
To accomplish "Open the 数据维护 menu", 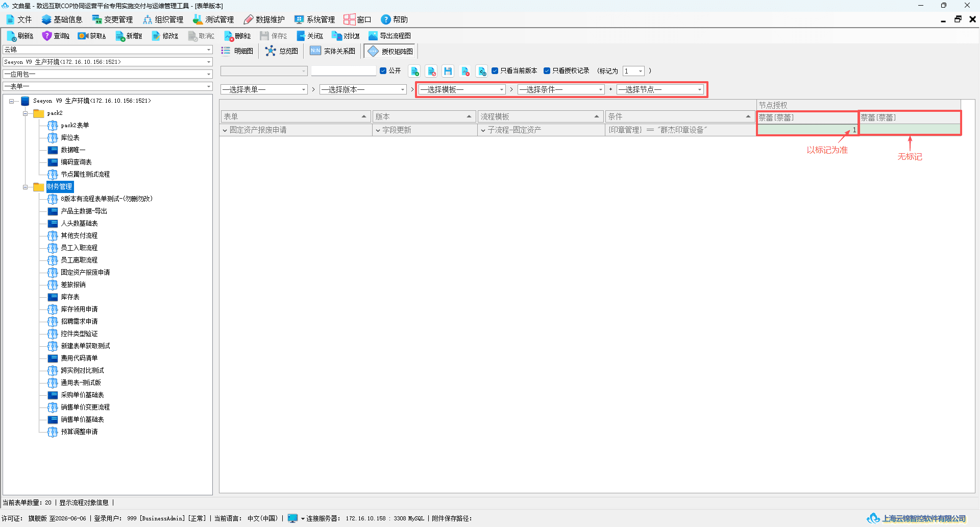I will (264, 19).
